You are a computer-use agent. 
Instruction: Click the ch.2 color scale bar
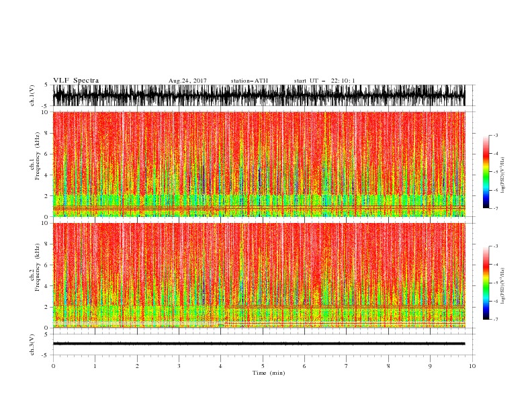pos(486,283)
